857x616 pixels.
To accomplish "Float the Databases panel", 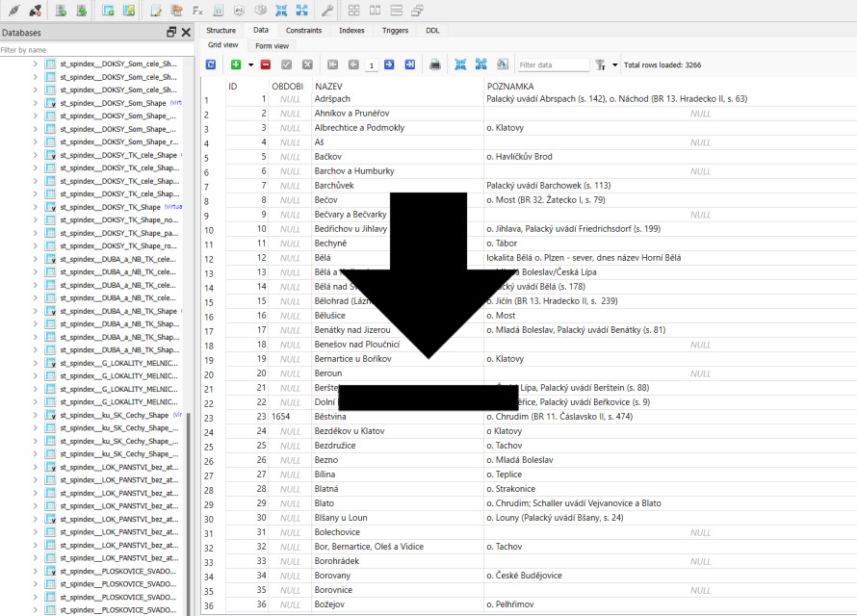I will 171,32.
